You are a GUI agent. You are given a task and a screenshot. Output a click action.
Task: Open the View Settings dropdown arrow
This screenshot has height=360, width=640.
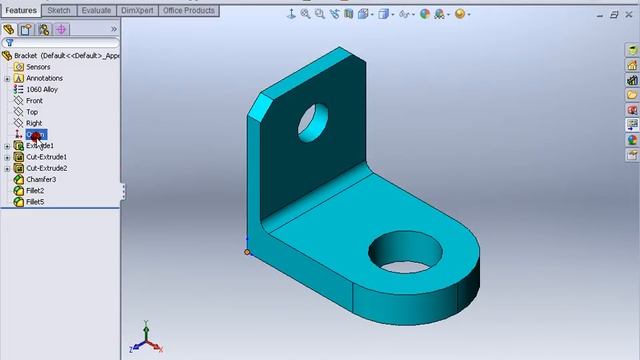[x=469, y=15]
